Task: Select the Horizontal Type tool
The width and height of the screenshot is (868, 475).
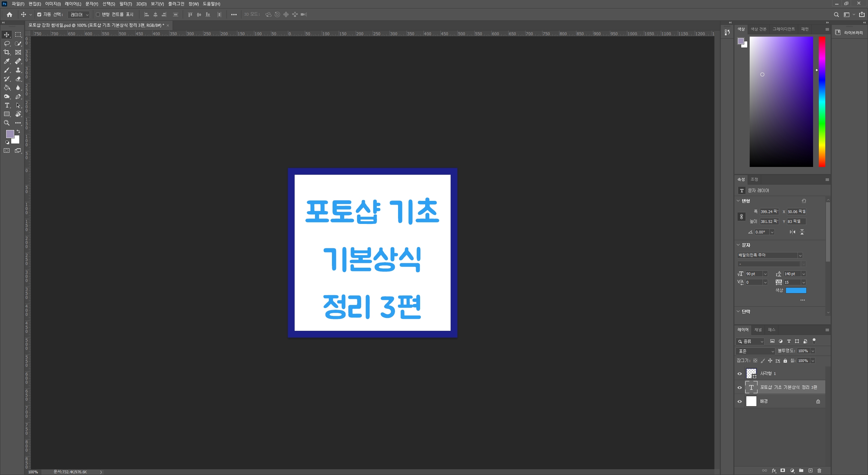Action: 7,105
